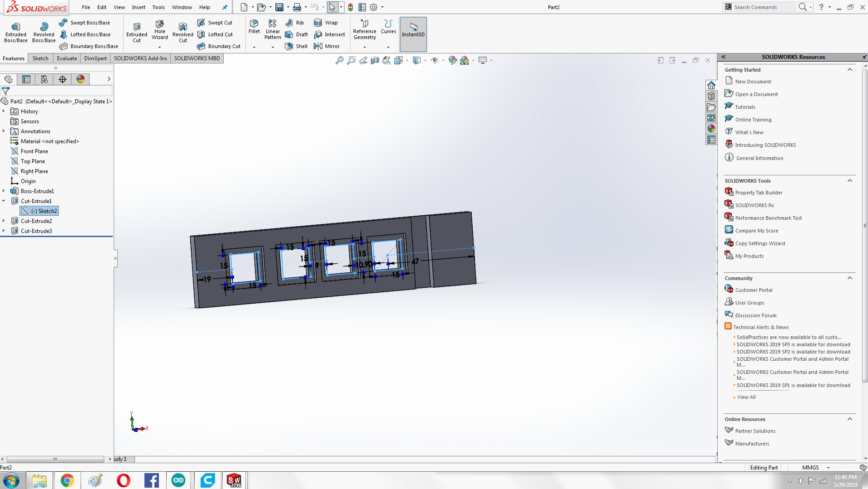Collapse the Getting Started section
This screenshot has width=868, height=489.
tap(850, 70)
